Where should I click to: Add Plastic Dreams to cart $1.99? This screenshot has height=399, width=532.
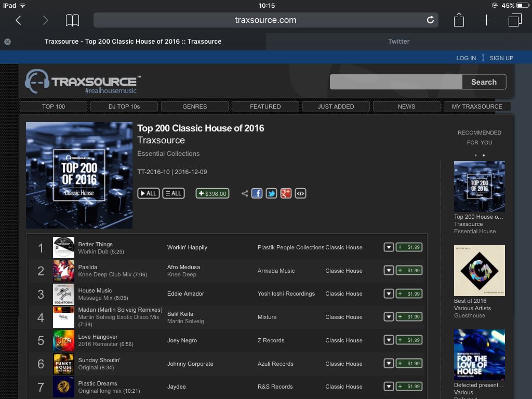click(409, 387)
